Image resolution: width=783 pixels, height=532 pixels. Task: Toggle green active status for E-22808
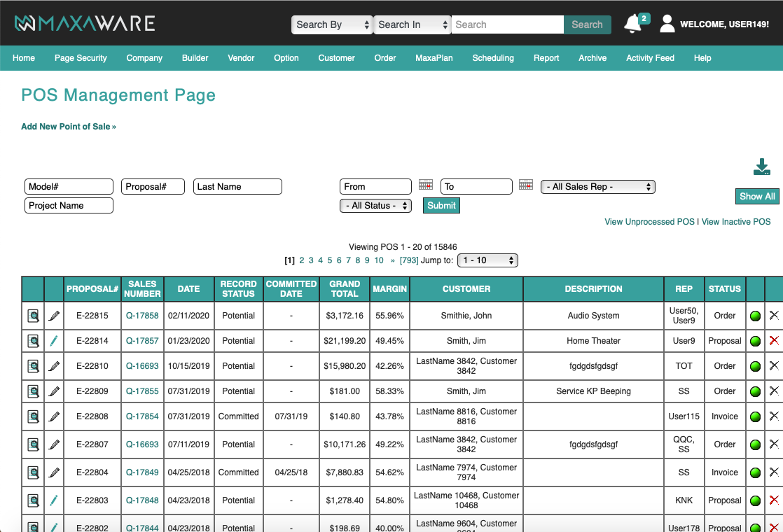click(x=756, y=416)
